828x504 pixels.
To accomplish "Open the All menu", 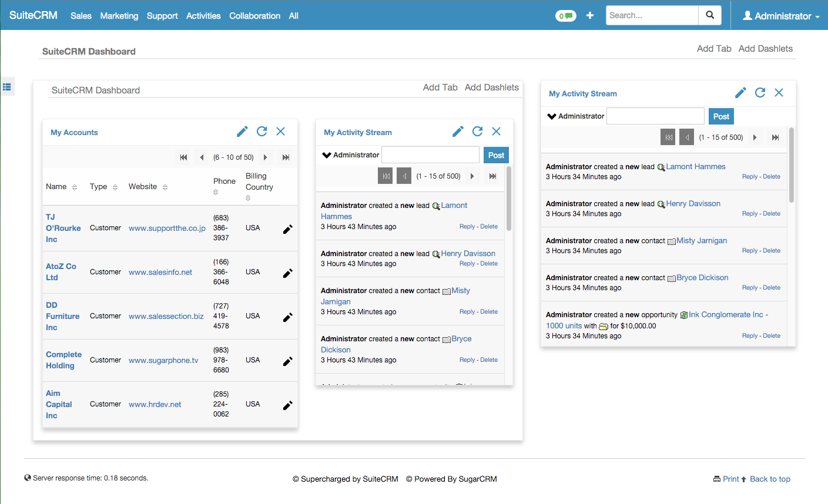I will tap(294, 16).
